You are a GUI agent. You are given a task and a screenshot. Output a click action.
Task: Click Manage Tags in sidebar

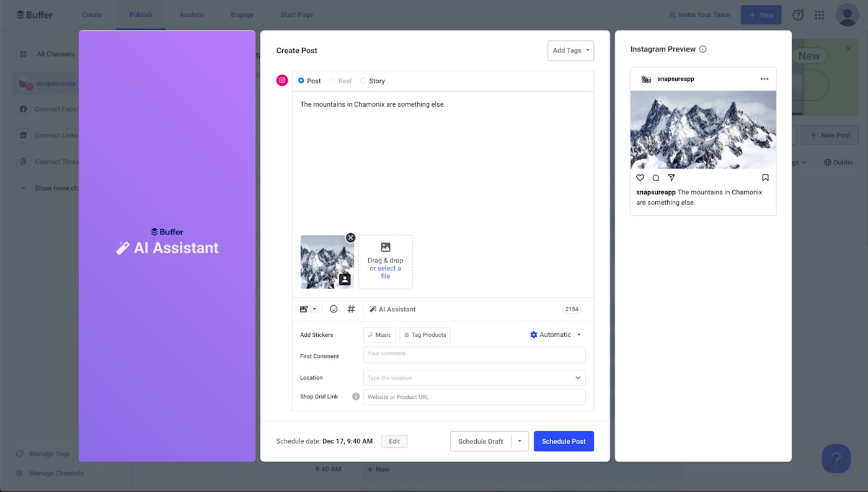coord(43,454)
